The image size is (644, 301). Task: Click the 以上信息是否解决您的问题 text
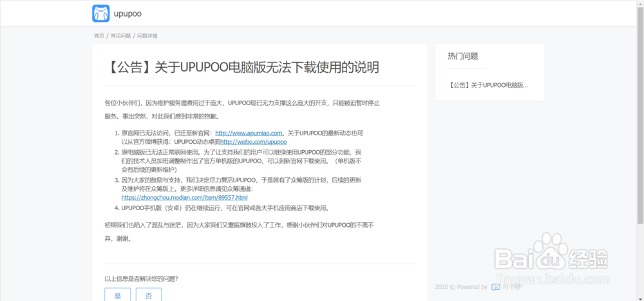[141, 278]
